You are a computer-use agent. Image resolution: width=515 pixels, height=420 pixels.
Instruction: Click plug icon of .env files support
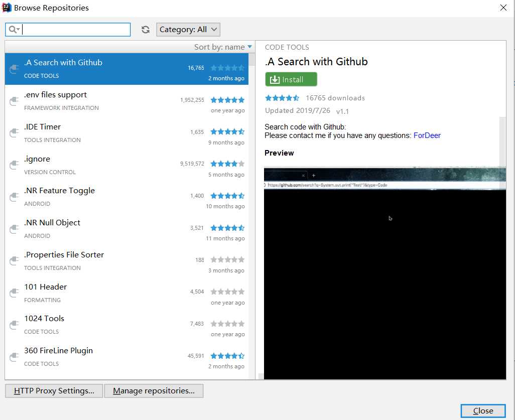point(14,101)
